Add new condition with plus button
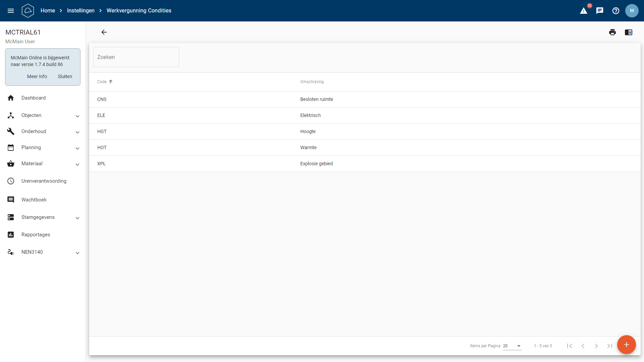 [x=626, y=345]
